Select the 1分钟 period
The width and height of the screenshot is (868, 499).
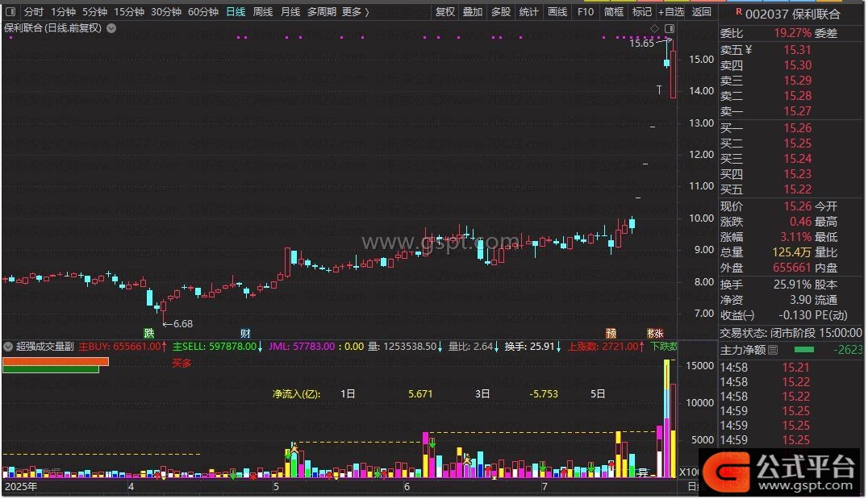(63, 11)
